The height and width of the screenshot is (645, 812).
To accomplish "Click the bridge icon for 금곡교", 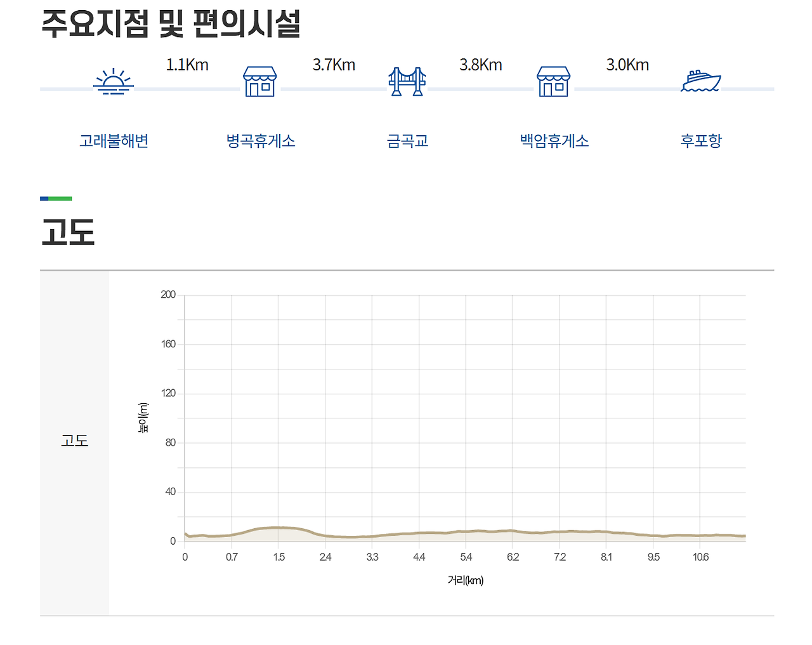I will pos(407,81).
